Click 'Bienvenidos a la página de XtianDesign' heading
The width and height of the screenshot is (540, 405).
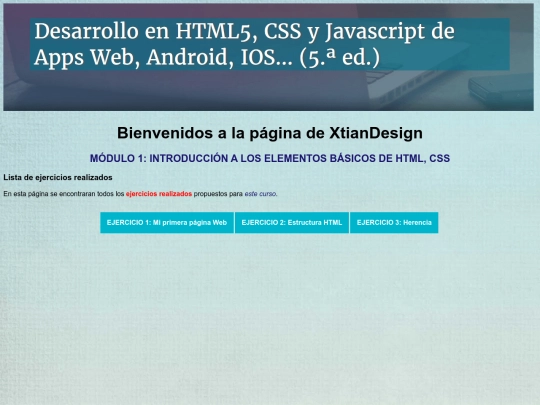[270, 133]
